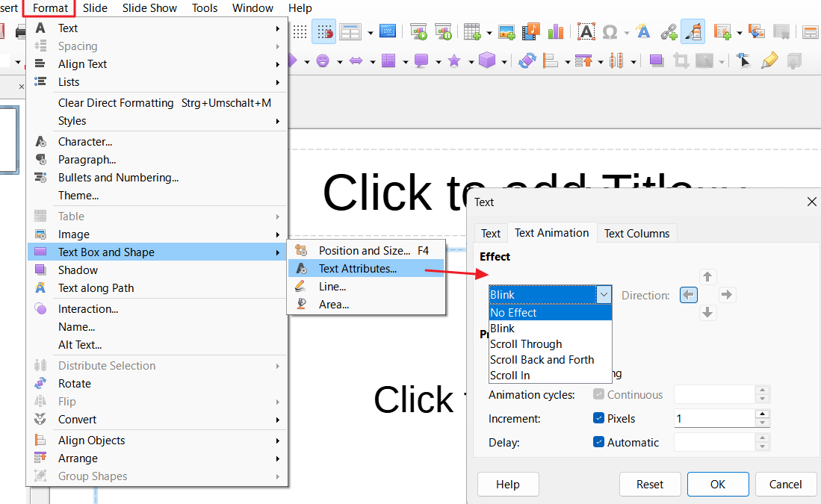Click Distribute Selection toolbar icon

click(x=617, y=60)
